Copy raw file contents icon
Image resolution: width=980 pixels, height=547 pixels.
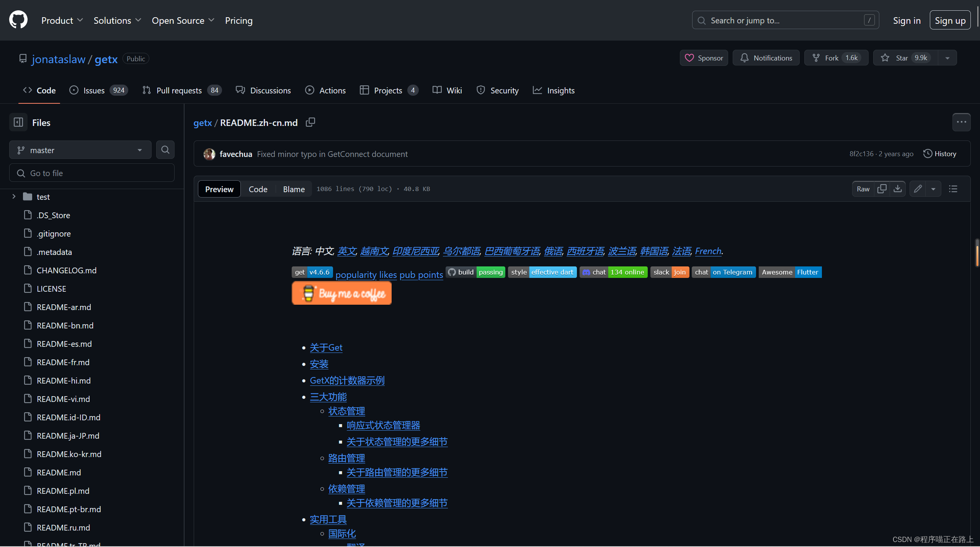[x=882, y=189]
